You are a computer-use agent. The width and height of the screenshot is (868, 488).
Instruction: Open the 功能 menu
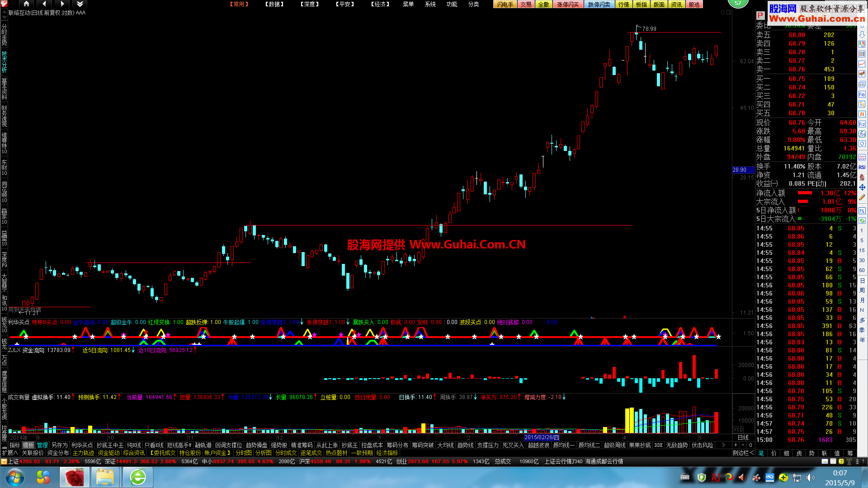click(x=452, y=4)
